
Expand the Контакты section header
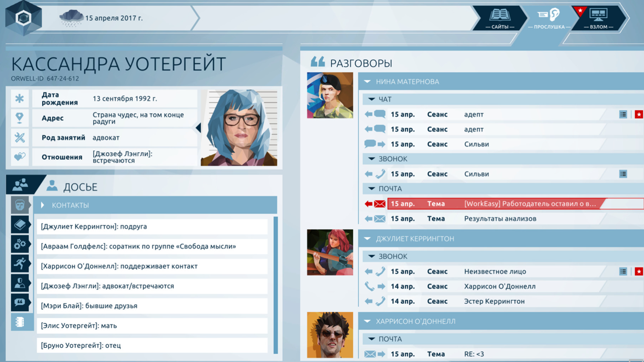click(156, 205)
